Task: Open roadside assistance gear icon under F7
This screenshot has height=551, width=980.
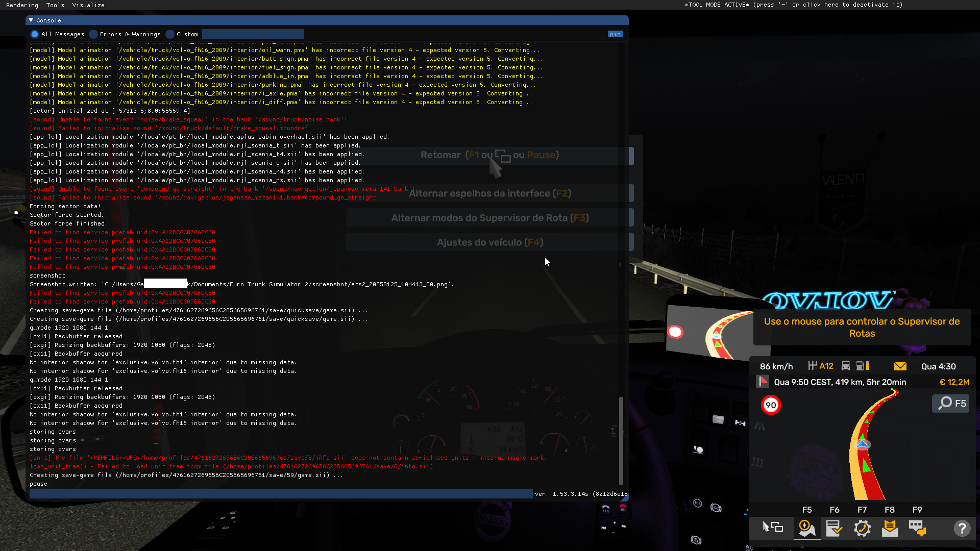Action: pos(863,529)
